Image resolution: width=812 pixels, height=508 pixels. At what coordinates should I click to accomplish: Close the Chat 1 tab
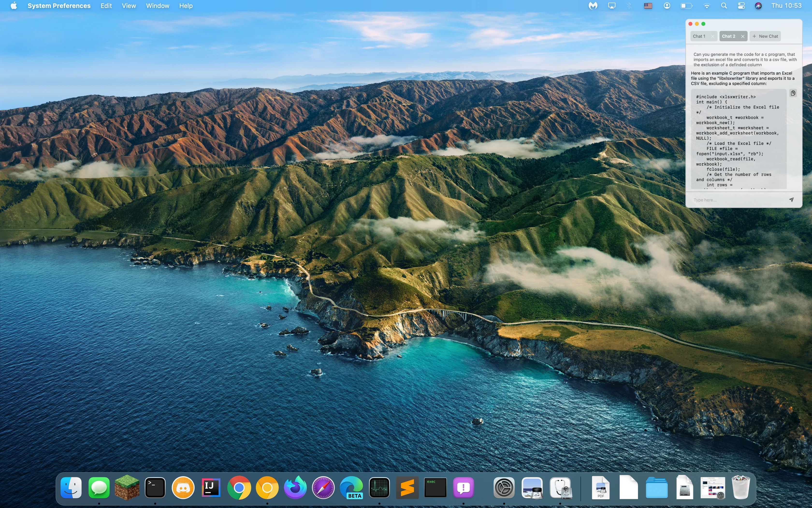point(713,36)
